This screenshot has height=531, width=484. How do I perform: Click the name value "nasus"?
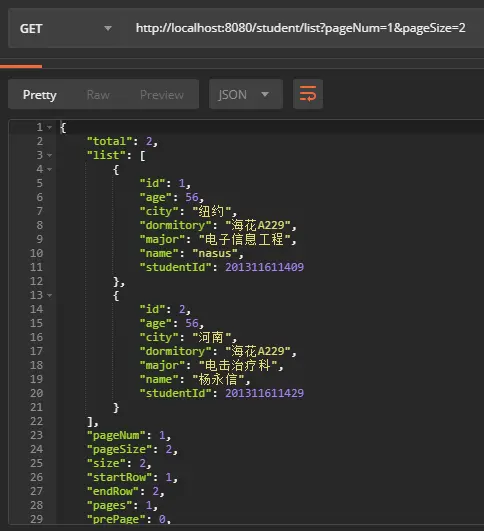coord(215,254)
